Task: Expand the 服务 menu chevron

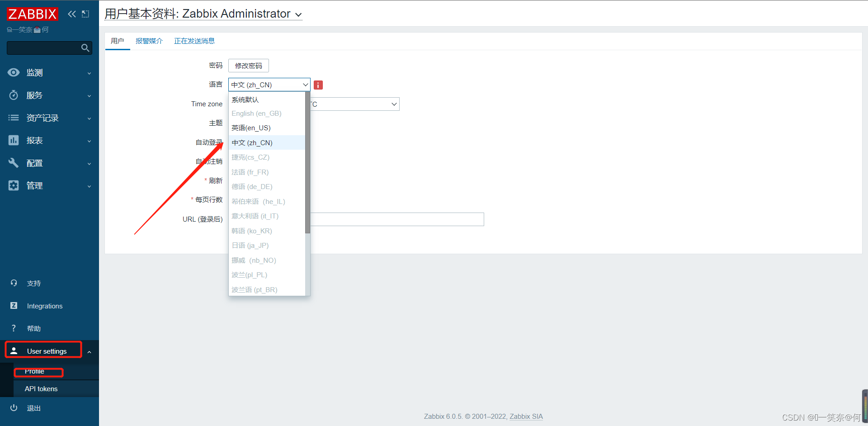Action: 89,96
